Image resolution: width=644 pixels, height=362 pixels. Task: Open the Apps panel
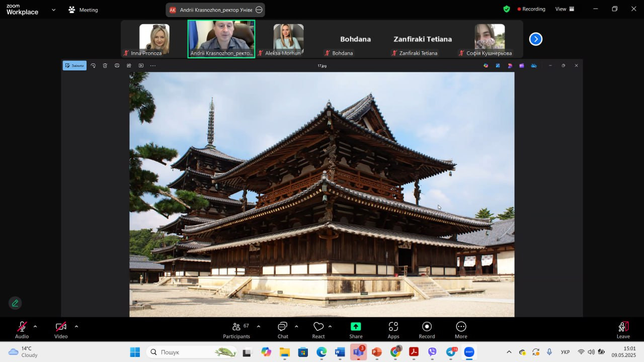click(393, 329)
